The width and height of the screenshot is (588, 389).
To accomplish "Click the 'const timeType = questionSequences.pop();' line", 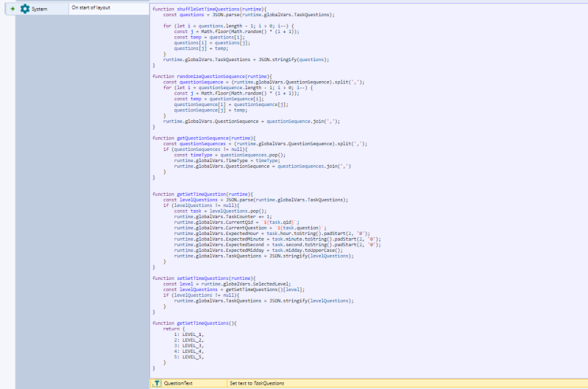I will coord(230,155).
